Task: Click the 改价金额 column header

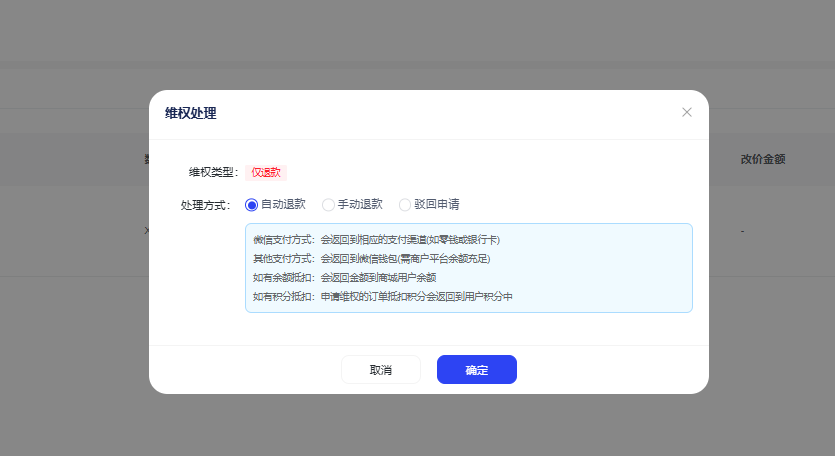Action: tap(762, 159)
